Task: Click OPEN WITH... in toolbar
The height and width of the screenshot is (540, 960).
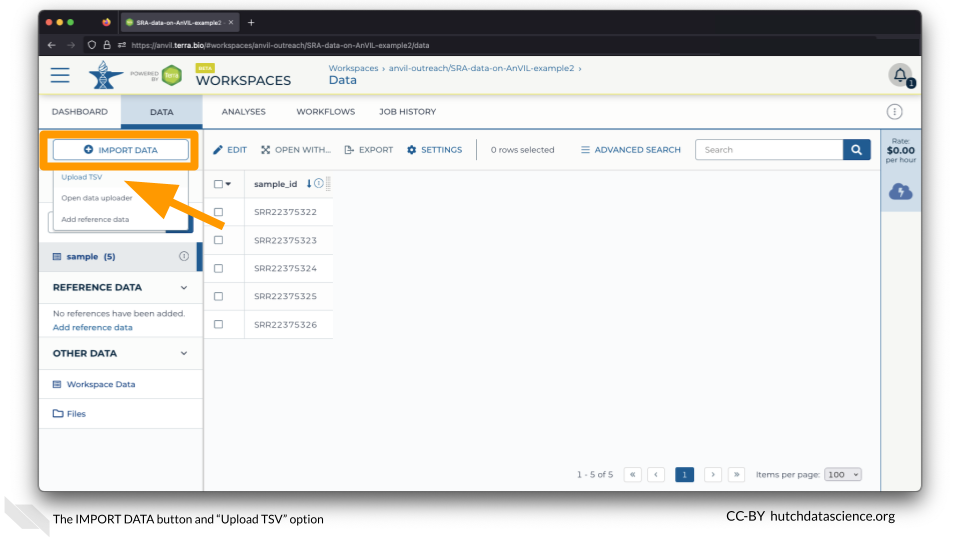Action: (296, 149)
